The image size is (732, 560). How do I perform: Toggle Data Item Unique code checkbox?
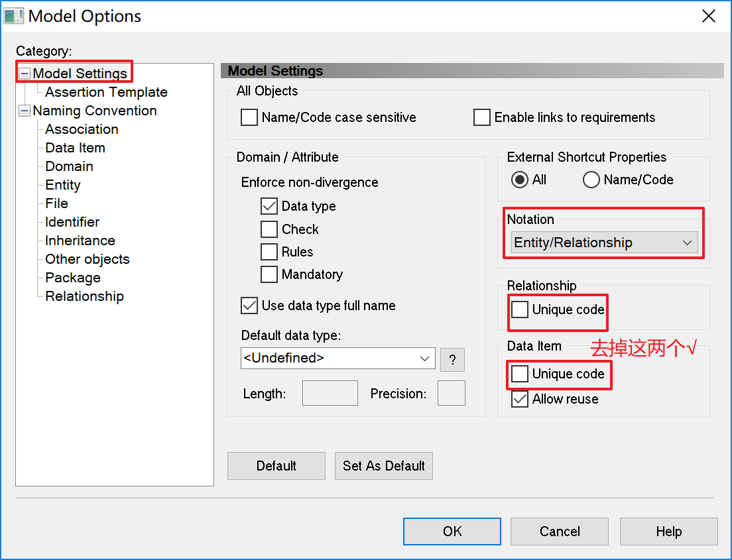520,373
